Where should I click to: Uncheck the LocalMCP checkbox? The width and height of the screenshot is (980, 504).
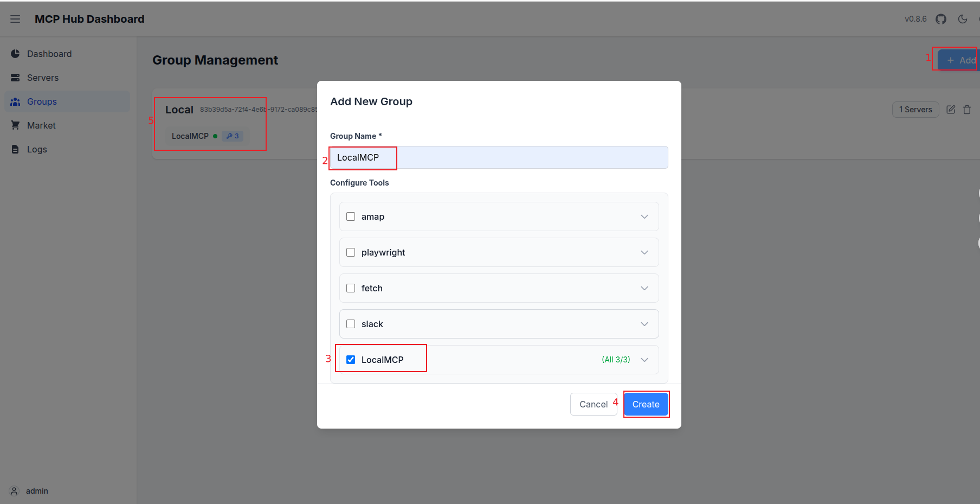tap(351, 360)
